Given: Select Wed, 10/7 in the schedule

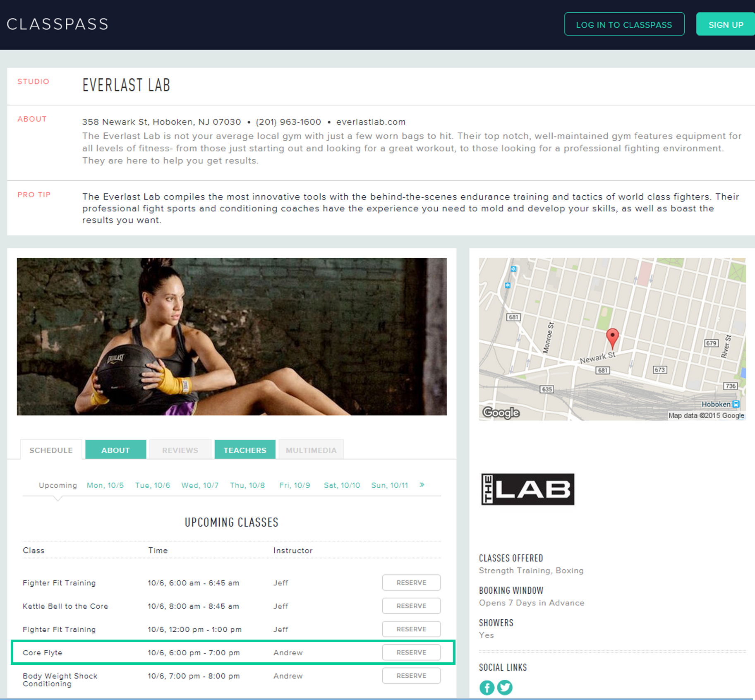Looking at the screenshot, I should (200, 485).
